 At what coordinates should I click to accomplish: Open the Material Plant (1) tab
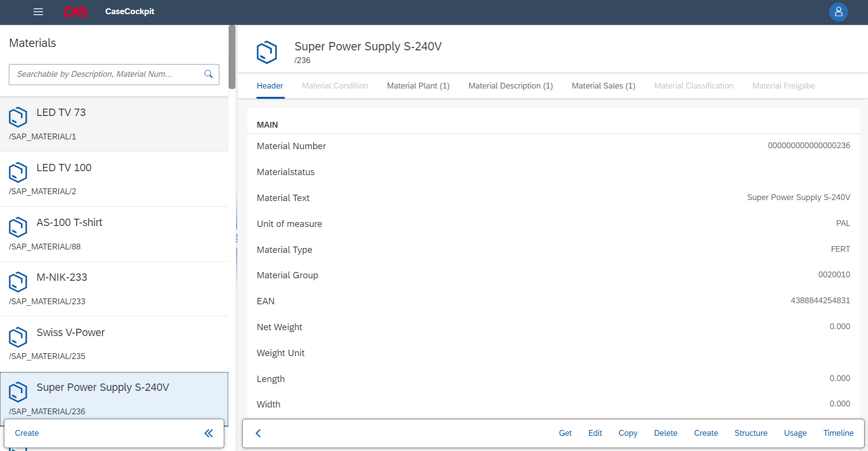(x=418, y=86)
